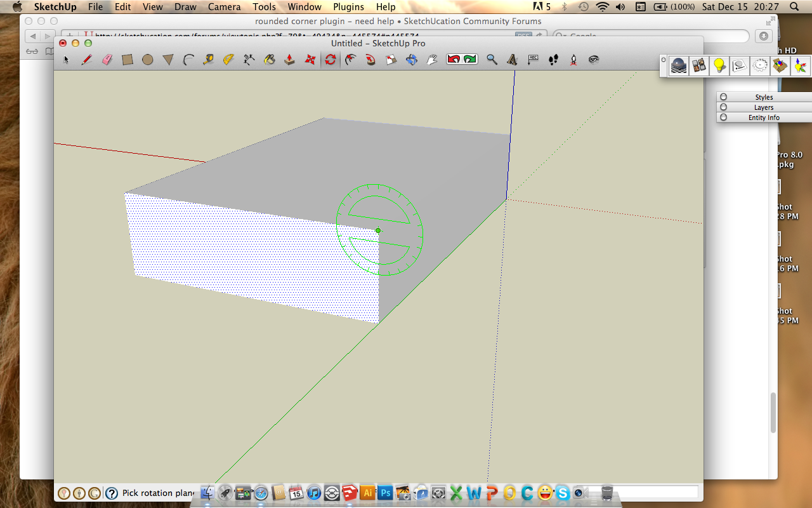Select the Orbit tool
Viewport: 812px width, 508px height.
click(x=412, y=60)
